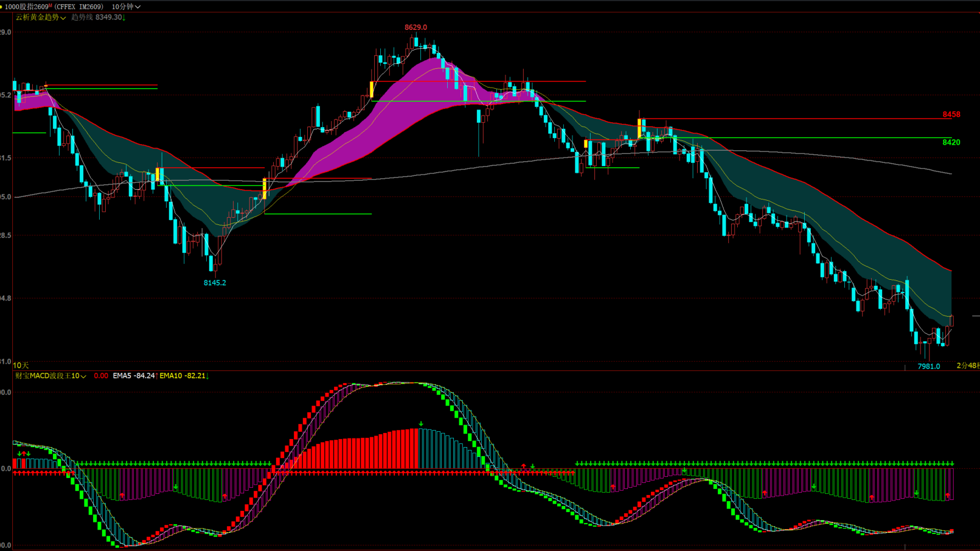Expand the 云析黄金趋势 indicator dropdown
This screenshot has height=551, width=980.
tap(41, 18)
